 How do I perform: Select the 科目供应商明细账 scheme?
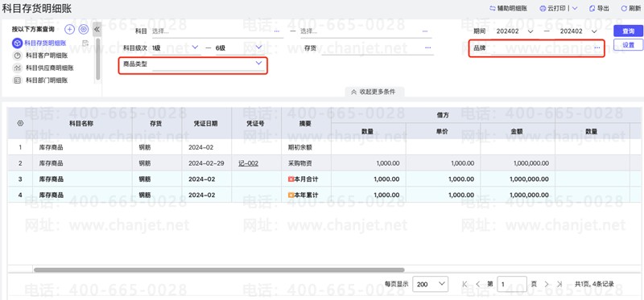50,68
